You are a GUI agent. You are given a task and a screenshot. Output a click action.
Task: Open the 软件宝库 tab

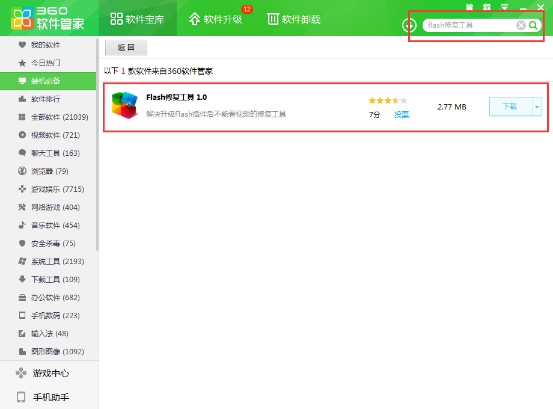[x=137, y=19]
